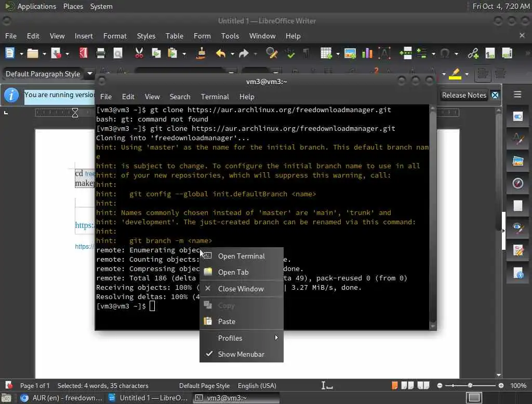Click the Insert Image icon in Writer
Viewport: 532px width, 404px height.
(350, 53)
